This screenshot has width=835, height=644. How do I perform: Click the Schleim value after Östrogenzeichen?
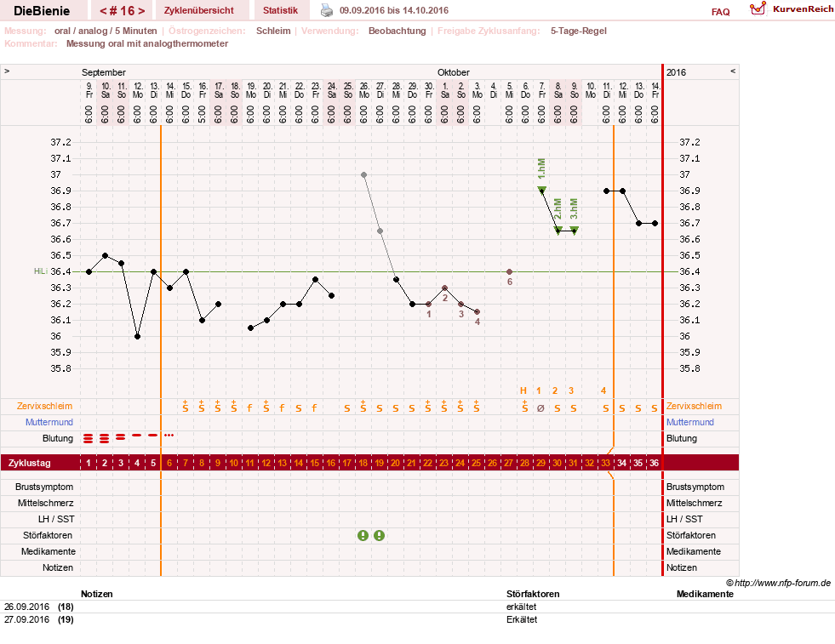click(273, 31)
